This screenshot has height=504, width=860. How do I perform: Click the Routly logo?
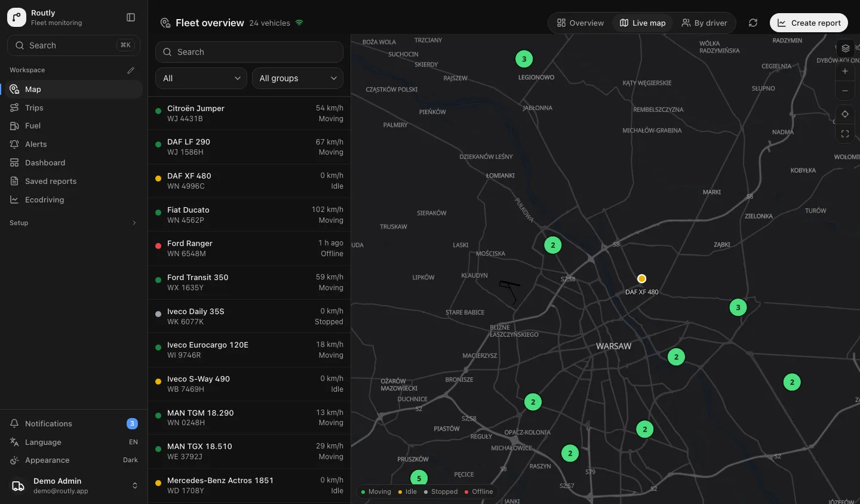(17, 17)
